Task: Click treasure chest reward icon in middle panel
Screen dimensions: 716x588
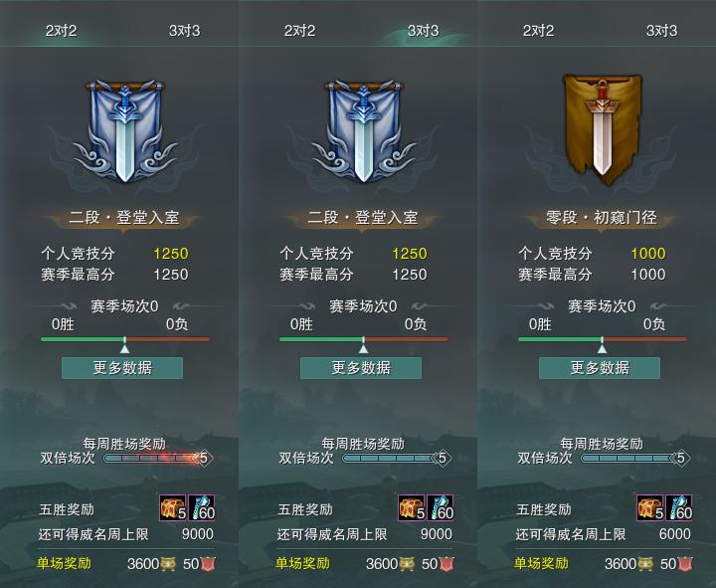Action: 412,507
